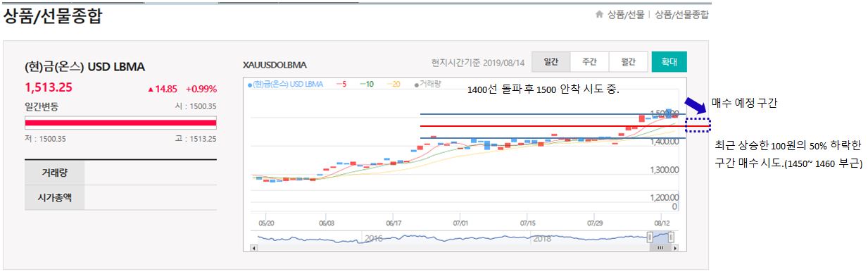Screen dimensions: 868x272
Task: Click the 저 : 1500.35 low value
Action: 45,139
